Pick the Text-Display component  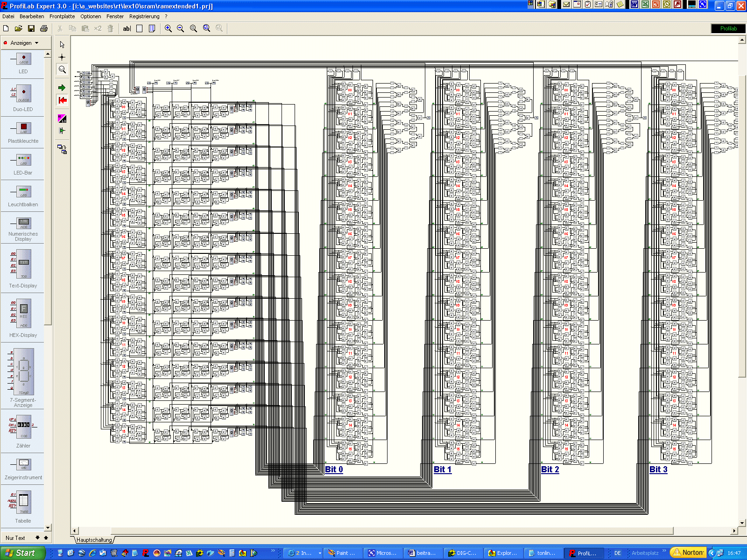tap(23, 269)
